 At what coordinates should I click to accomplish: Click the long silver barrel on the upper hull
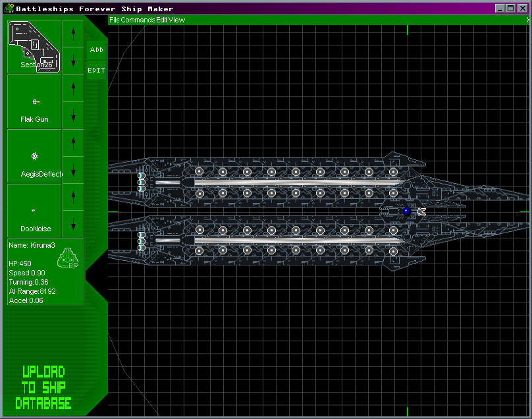coord(298,182)
